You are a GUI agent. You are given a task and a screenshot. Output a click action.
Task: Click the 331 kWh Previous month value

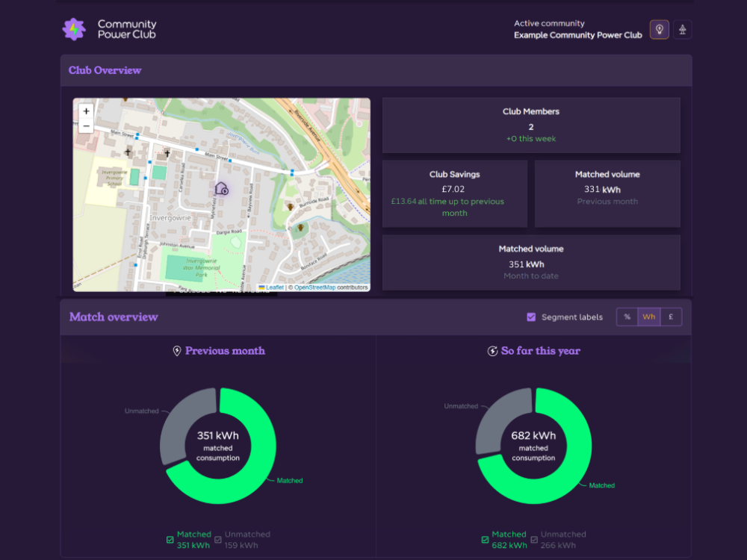(602, 190)
